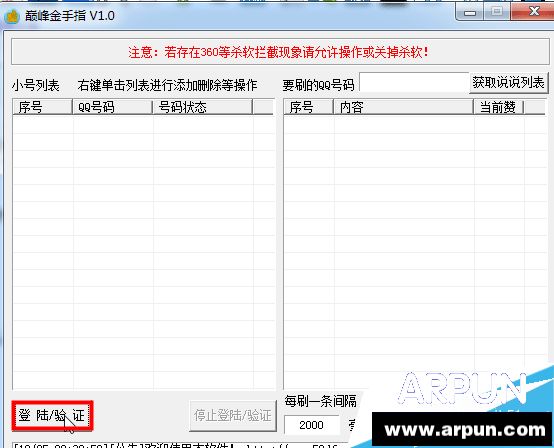Screen dimensions: 554x448
Task: Click the interval field showing 2000
Action: (x=311, y=425)
